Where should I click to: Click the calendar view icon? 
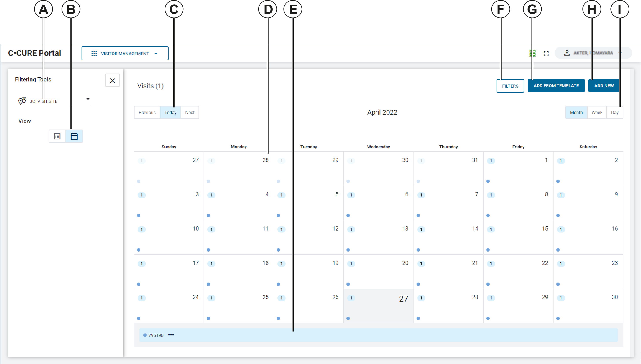pos(74,136)
